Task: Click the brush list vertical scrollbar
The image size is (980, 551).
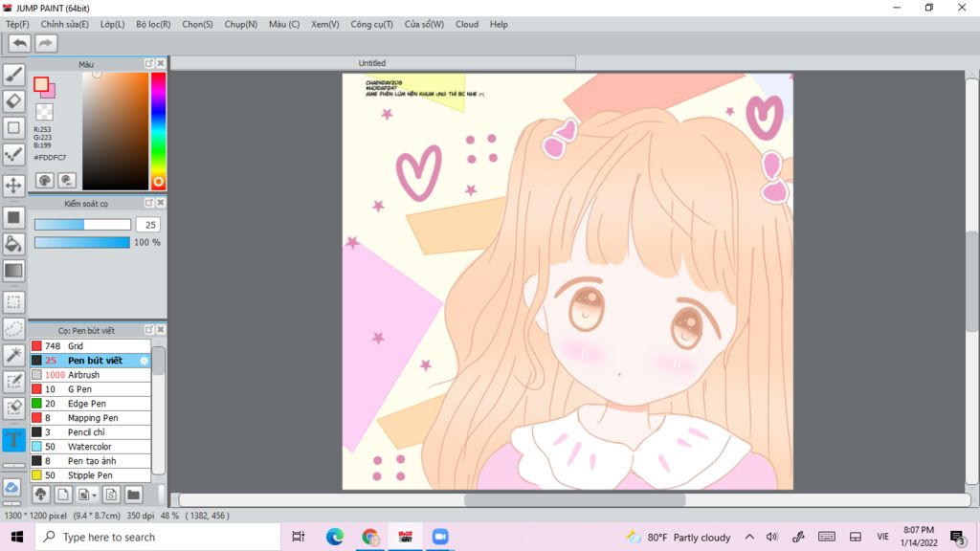Action: pyautogui.click(x=159, y=410)
